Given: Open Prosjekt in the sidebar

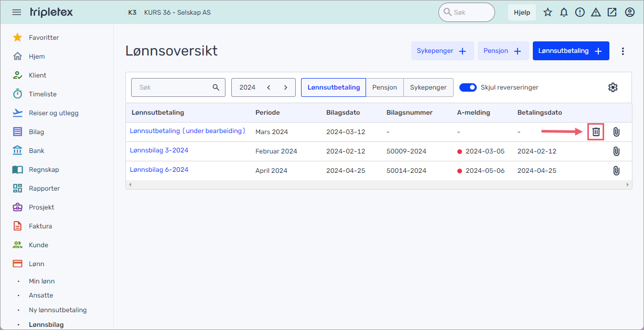Looking at the screenshot, I should [41, 207].
